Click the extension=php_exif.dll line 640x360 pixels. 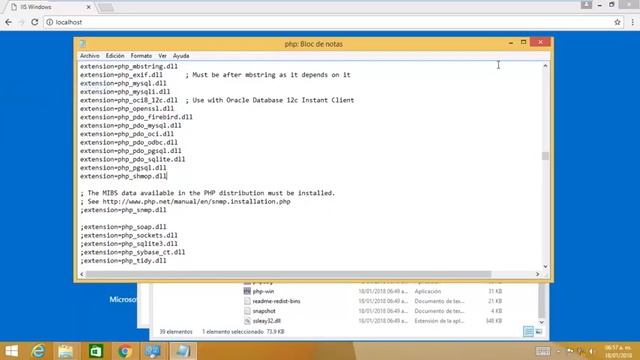(215, 75)
